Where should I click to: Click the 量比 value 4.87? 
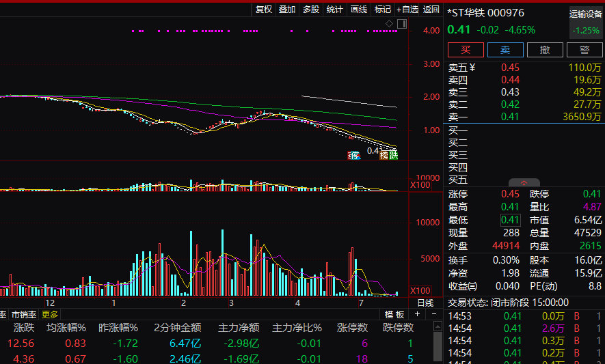click(x=592, y=207)
